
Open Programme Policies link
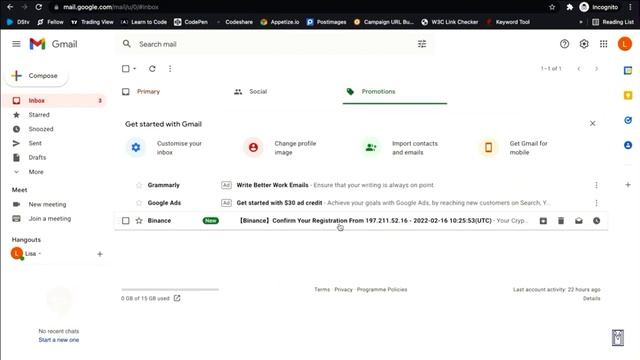tap(382, 289)
